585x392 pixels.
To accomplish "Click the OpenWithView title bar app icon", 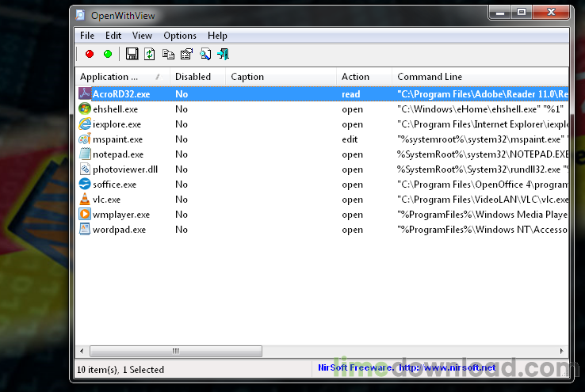I will click(80, 15).
